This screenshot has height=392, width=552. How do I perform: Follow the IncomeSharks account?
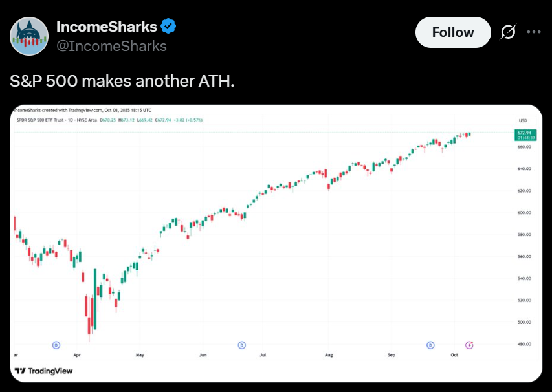click(453, 32)
